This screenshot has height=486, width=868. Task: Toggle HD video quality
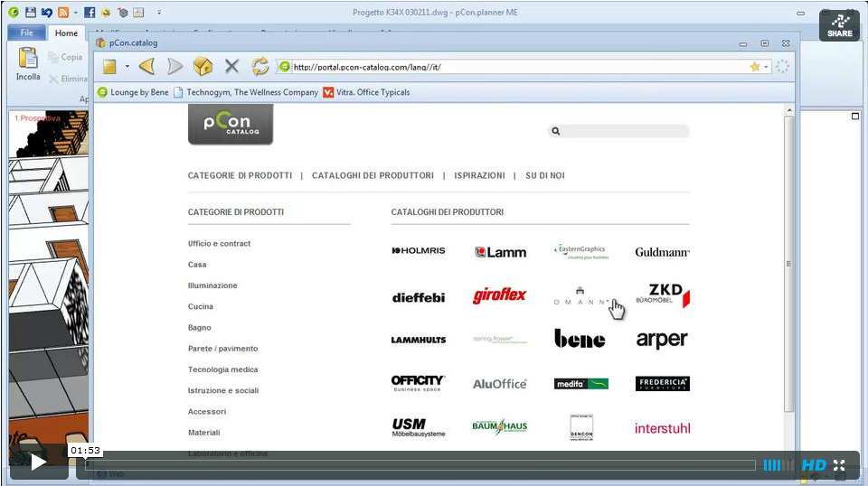(814, 465)
